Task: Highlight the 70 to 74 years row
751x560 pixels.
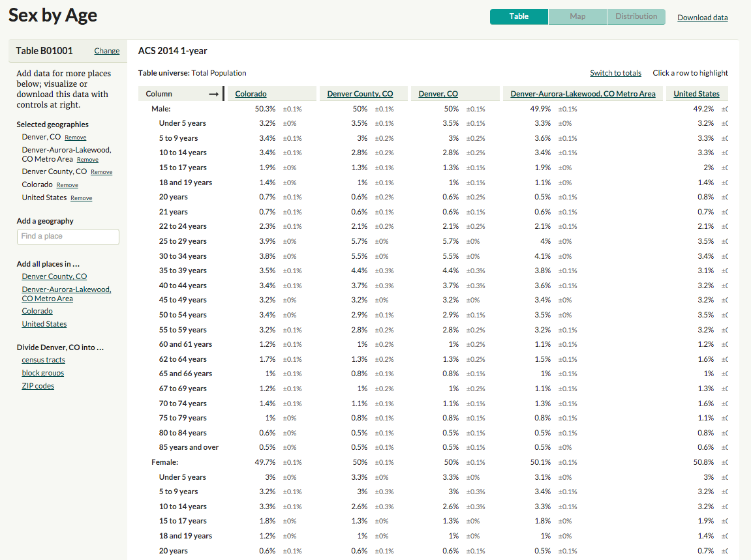Action: click(433, 404)
